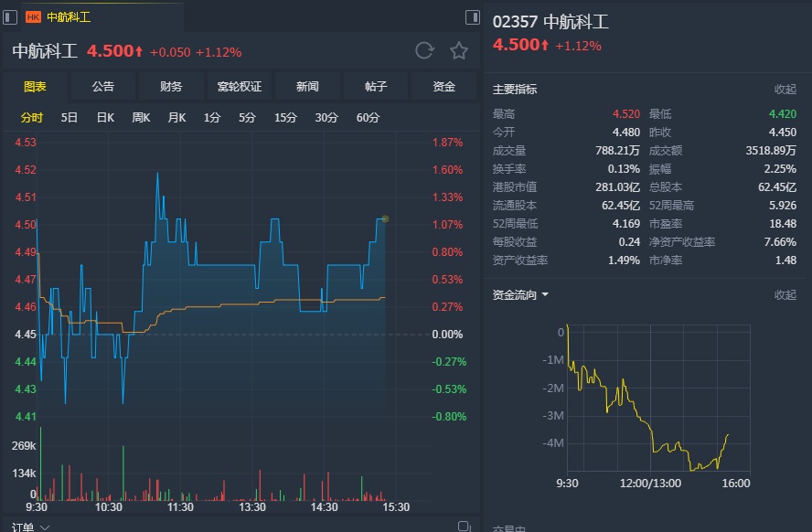Go to the 新闻 tab
The image size is (812, 532).
coord(307,87)
